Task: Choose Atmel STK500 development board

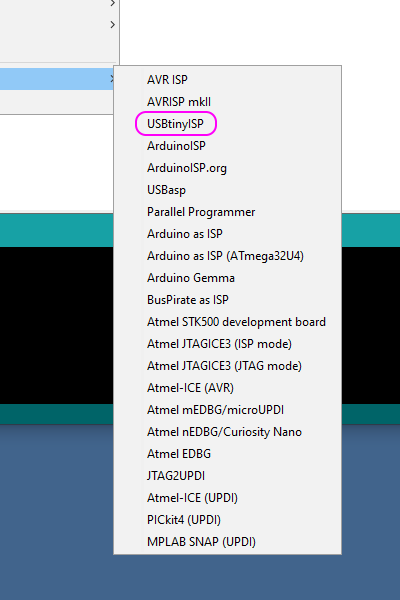Action: click(227, 322)
